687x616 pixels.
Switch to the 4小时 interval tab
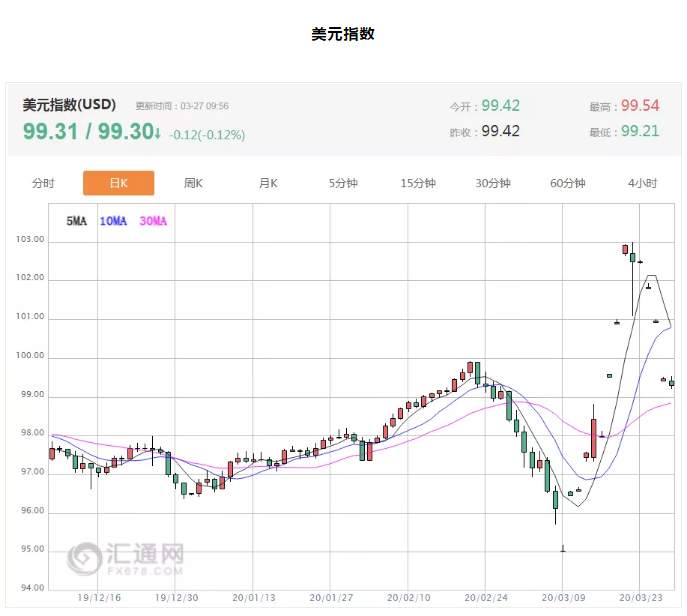(x=643, y=183)
